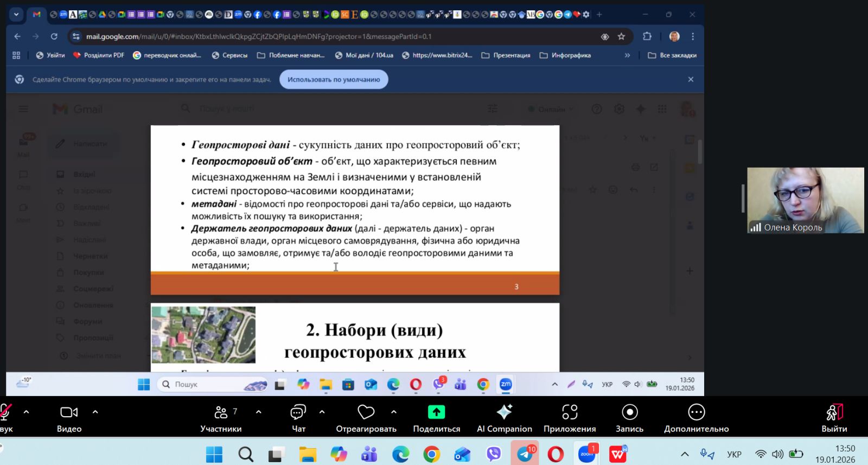This screenshot has width=868, height=465.
Task: Expand the chevron next to Участники
Action: click(259, 412)
